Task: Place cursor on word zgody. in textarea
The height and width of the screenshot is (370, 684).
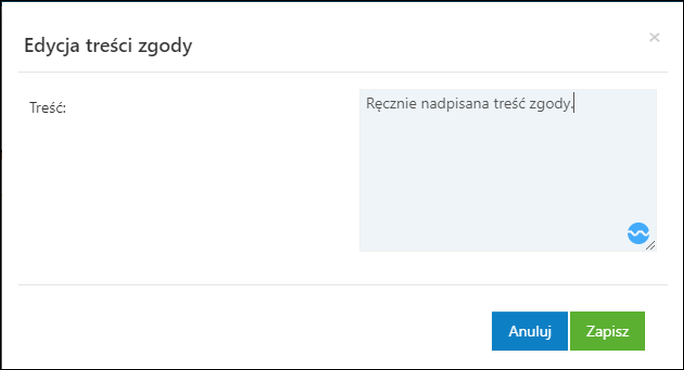Action: pos(551,104)
